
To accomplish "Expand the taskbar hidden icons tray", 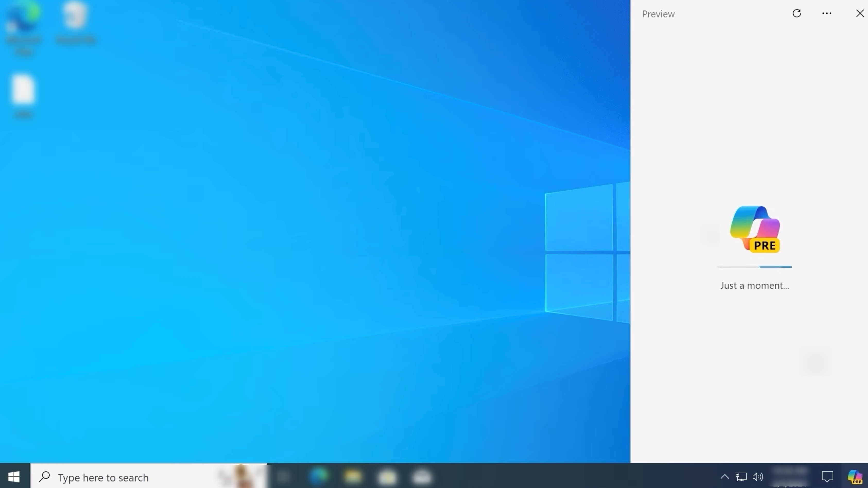I will point(725,477).
